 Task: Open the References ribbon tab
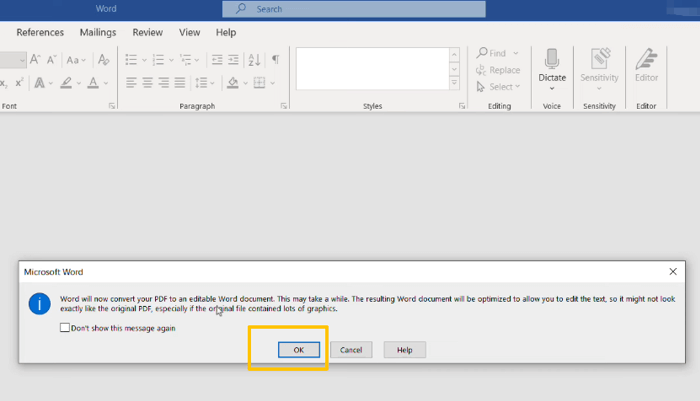pos(40,32)
